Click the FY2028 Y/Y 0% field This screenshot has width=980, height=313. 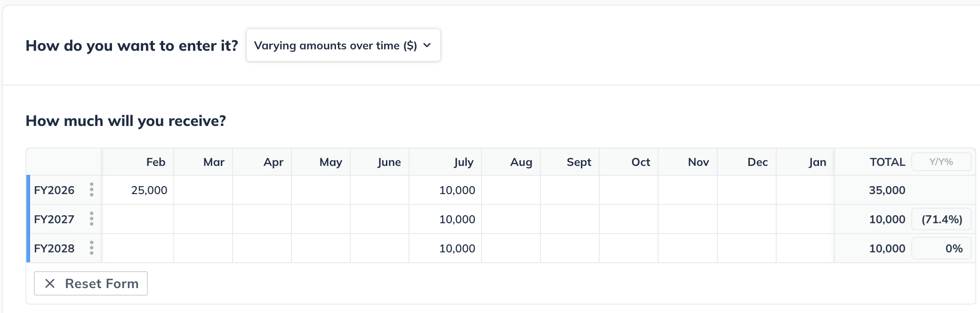(x=941, y=249)
